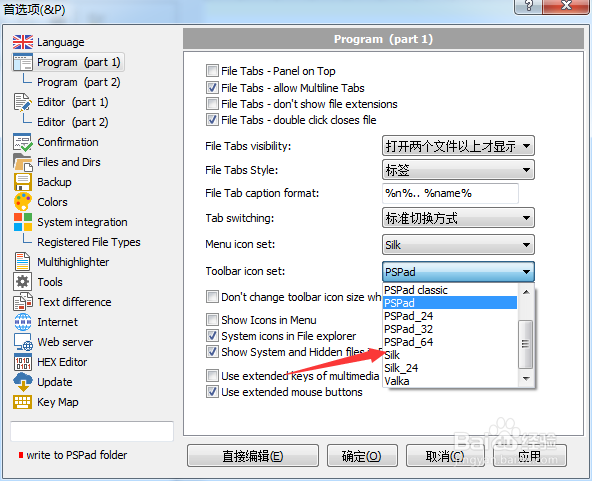Click the Files and Dirs folder icon
The height and width of the screenshot is (481, 592).
tap(23, 162)
